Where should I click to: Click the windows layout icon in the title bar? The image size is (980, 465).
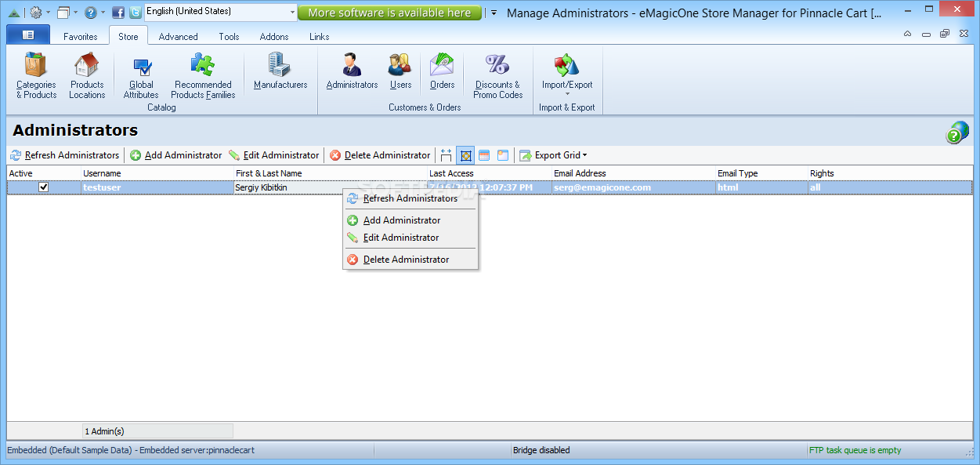click(63, 13)
